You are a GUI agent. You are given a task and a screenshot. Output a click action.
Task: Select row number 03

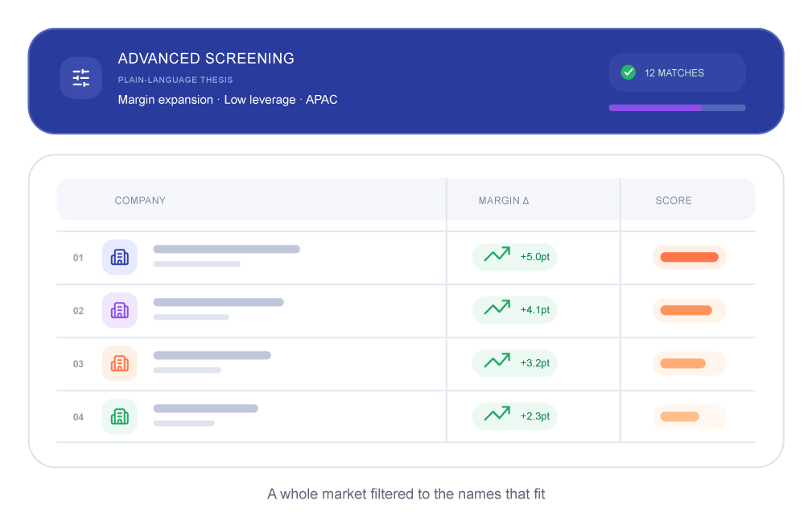(78, 364)
